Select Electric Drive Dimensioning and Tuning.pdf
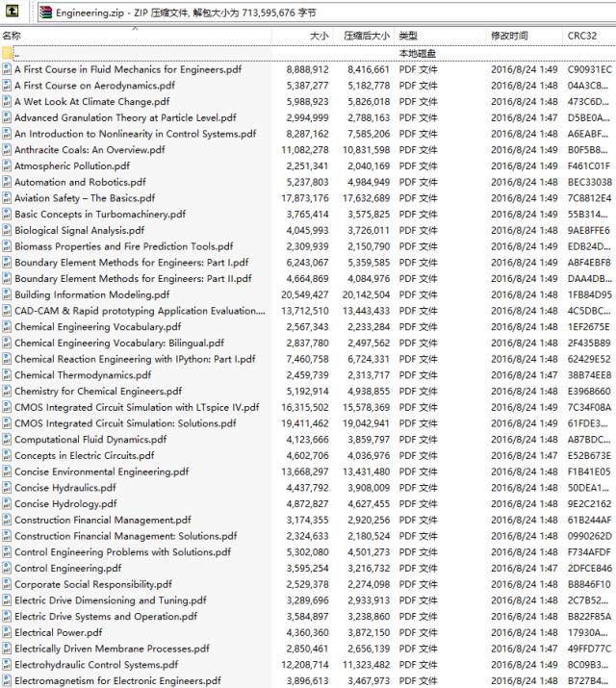Screen dimensions: 616x688 pos(110,600)
